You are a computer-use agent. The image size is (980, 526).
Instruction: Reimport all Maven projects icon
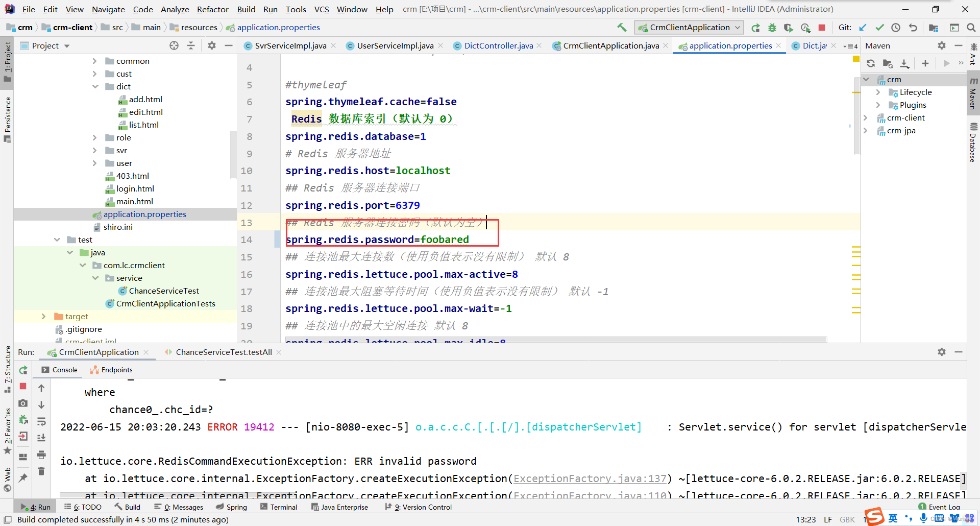pyautogui.click(x=871, y=63)
